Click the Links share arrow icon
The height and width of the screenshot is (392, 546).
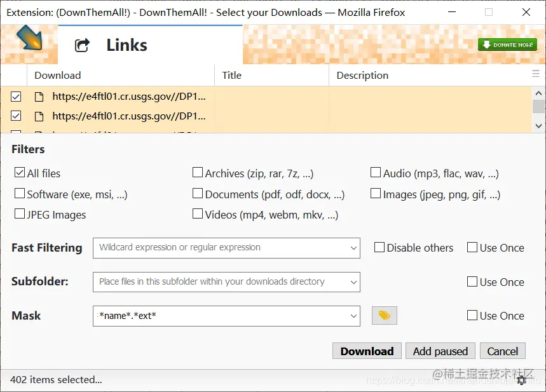(x=82, y=45)
